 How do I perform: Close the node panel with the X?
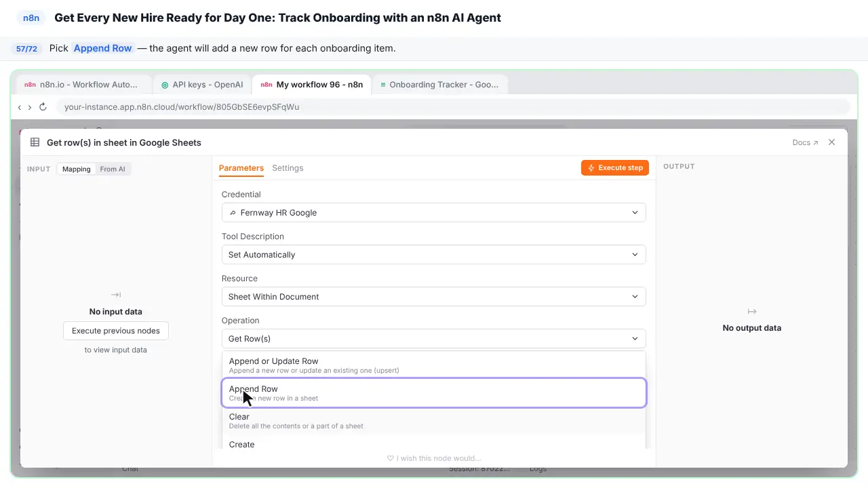pyautogui.click(x=831, y=142)
